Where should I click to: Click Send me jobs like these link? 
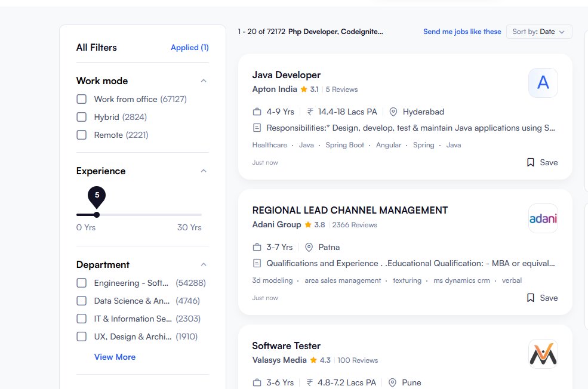coord(462,32)
